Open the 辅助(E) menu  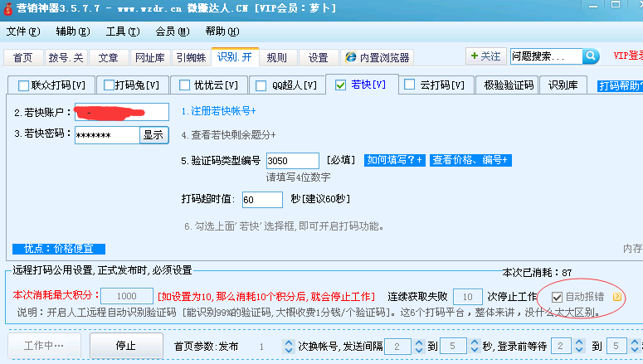72,32
